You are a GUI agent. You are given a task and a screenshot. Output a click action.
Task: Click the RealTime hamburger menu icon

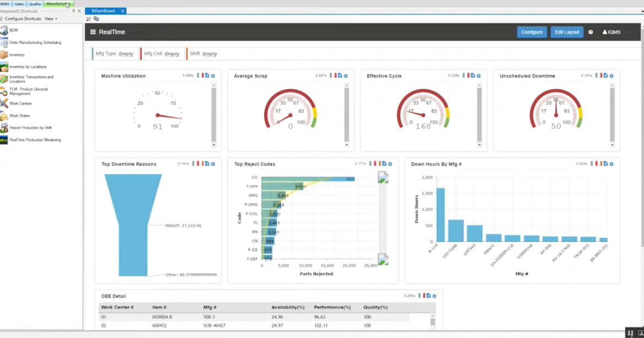point(92,32)
